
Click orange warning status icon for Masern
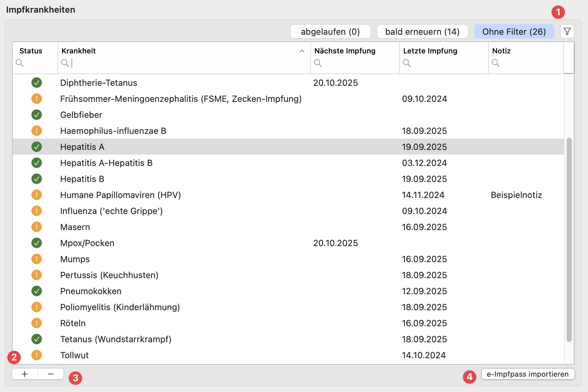point(37,227)
